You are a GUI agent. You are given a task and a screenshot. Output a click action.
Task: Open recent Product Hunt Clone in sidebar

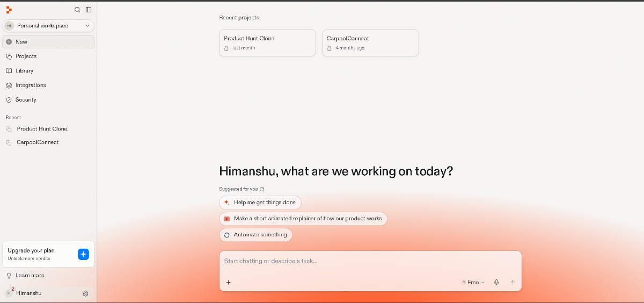click(x=48, y=129)
